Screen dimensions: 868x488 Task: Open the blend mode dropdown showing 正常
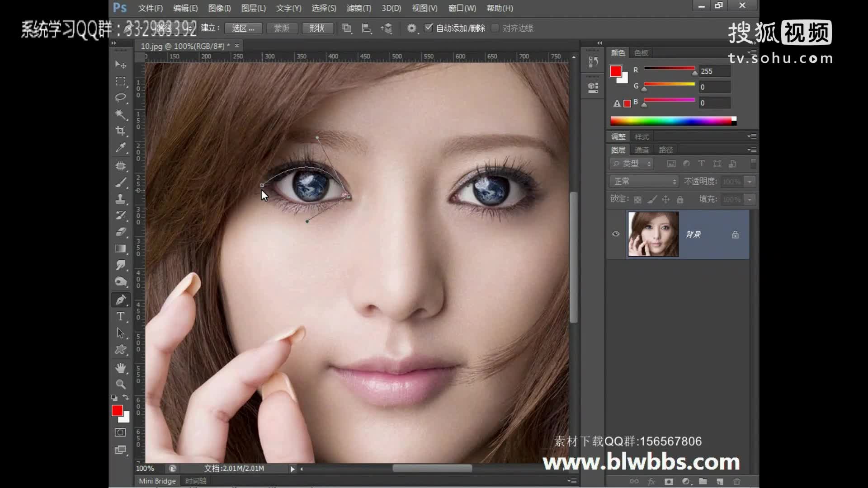coord(644,181)
